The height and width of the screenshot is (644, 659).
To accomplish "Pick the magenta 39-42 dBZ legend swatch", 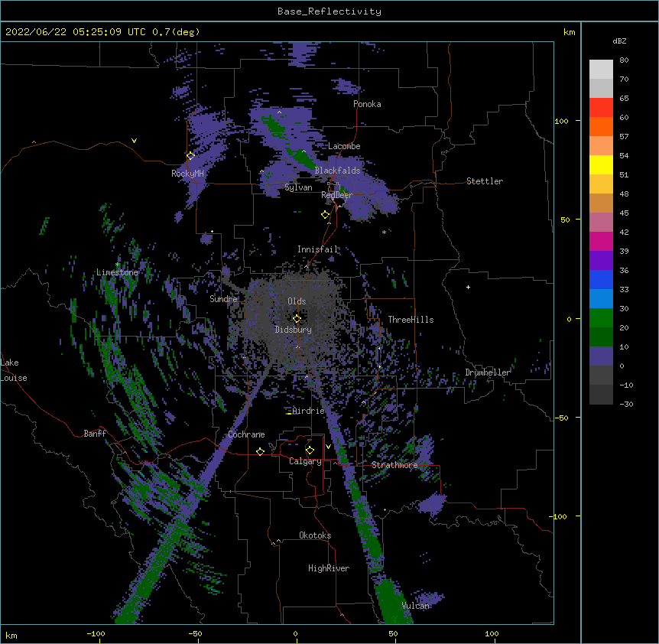I will [x=601, y=241].
